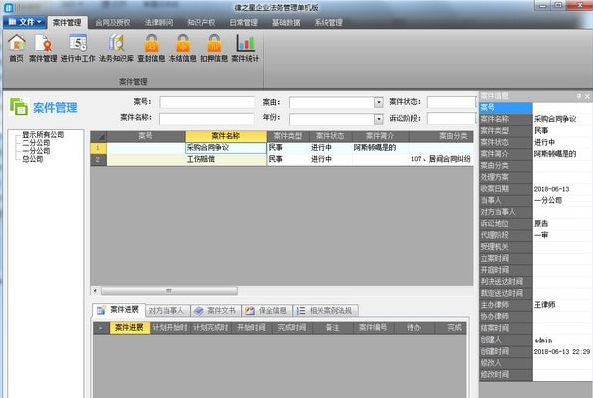Click 阿斯顿噶是的 cell in the case table
The width and height of the screenshot is (593, 398).
[x=380, y=148]
